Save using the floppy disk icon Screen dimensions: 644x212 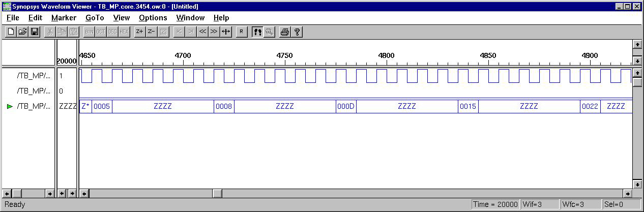pyautogui.click(x=35, y=32)
